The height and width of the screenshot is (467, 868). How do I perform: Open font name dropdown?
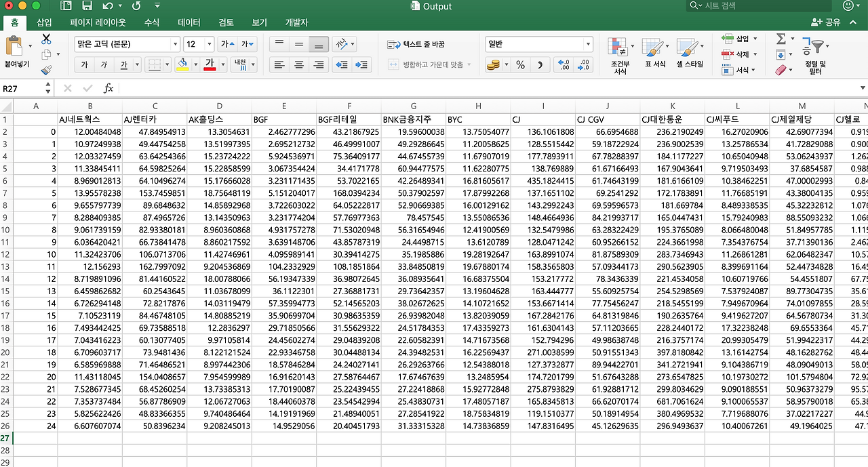click(x=175, y=44)
